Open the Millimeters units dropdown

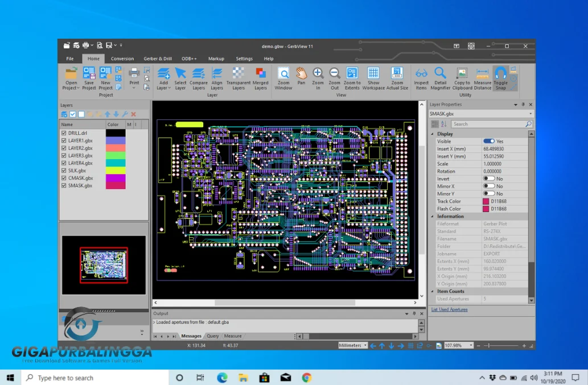pos(353,345)
